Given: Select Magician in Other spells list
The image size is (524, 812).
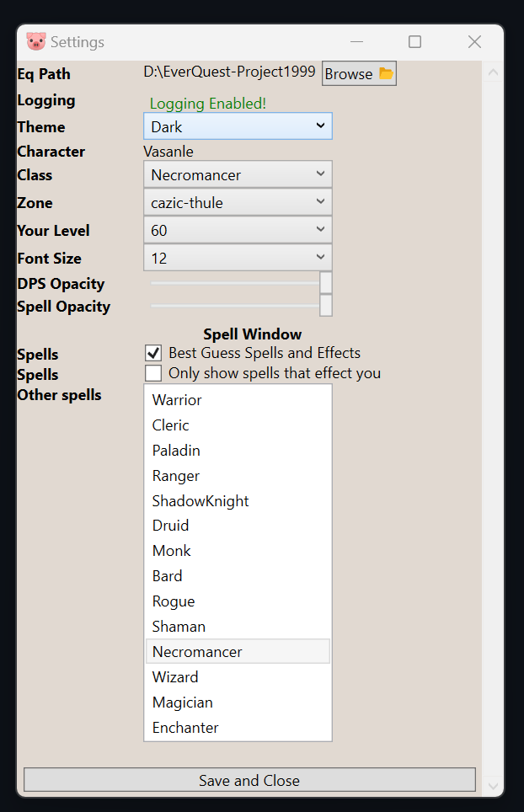Looking at the screenshot, I should tap(238, 702).
